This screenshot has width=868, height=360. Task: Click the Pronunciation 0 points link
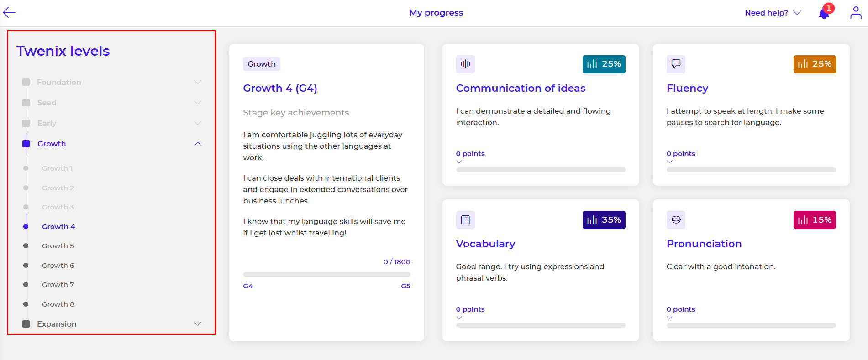coord(680,309)
